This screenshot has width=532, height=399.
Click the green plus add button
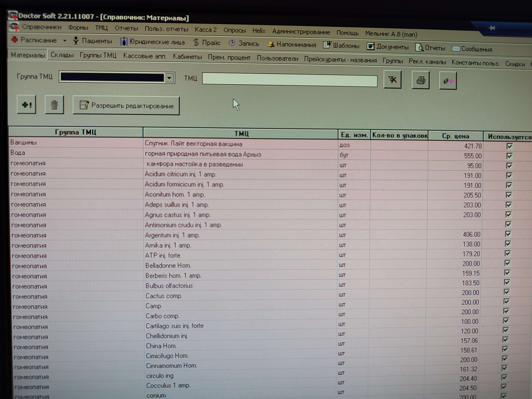tap(27, 105)
